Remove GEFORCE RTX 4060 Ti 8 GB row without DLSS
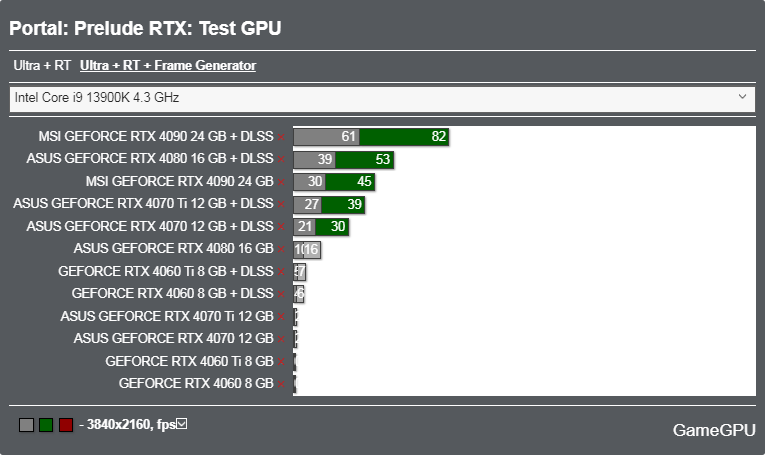Viewport: 765px width, 455px height. click(281, 362)
